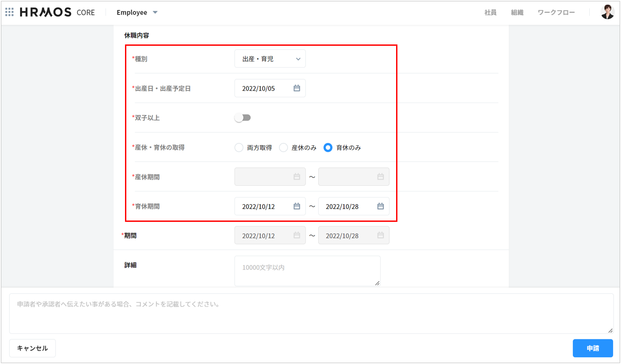Click the 申請 submit button
This screenshot has width=621, height=364.
pyautogui.click(x=593, y=348)
